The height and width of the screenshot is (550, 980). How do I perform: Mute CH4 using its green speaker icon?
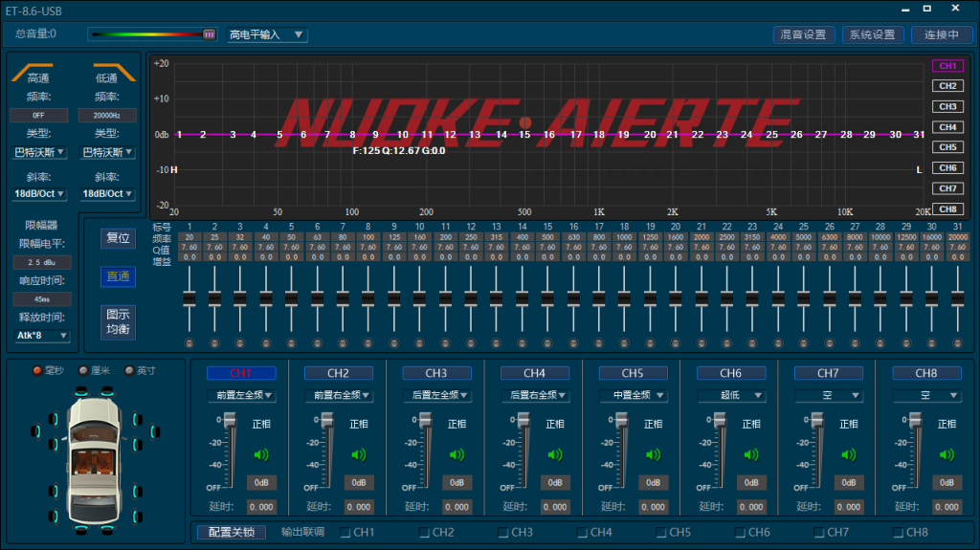click(x=555, y=454)
